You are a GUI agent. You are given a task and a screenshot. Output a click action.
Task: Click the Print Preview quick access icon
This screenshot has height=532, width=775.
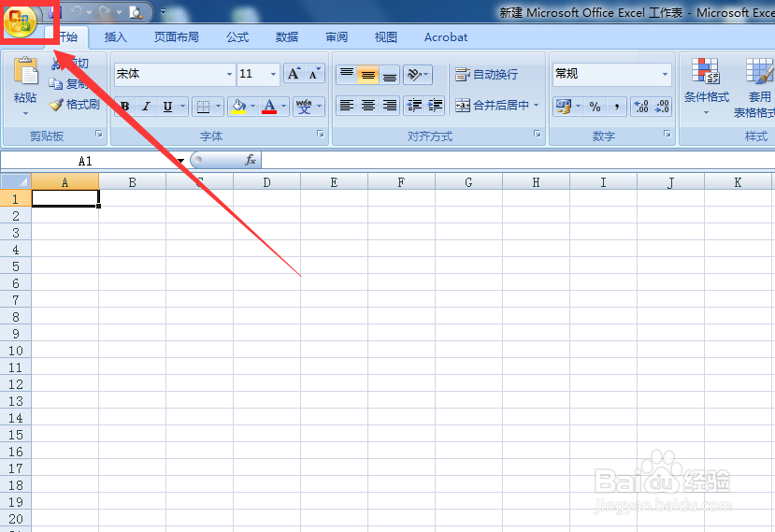[136, 12]
